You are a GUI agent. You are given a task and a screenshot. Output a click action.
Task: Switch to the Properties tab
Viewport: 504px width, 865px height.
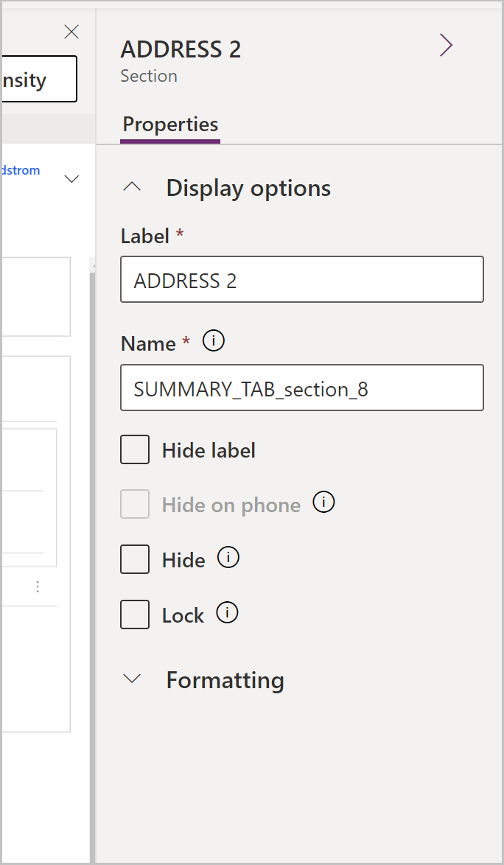(x=169, y=125)
